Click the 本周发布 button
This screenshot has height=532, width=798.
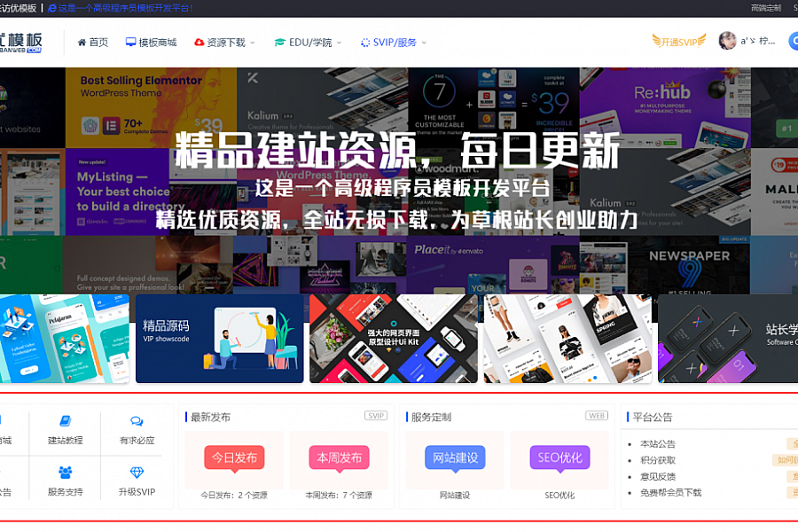coord(340,458)
